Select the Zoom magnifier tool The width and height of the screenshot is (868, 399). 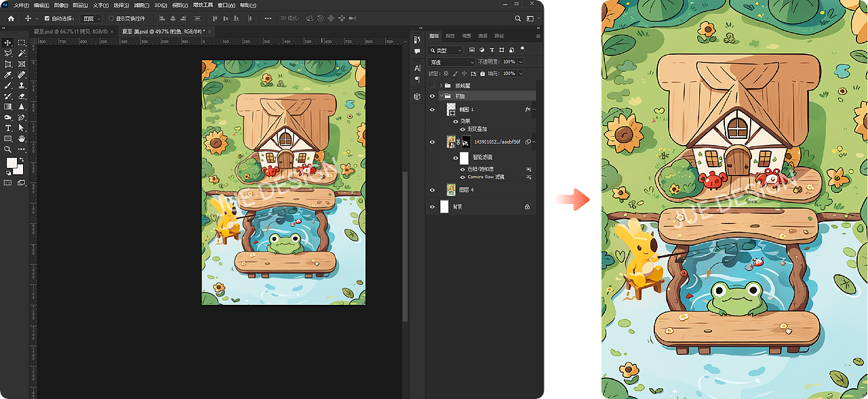(8, 149)
